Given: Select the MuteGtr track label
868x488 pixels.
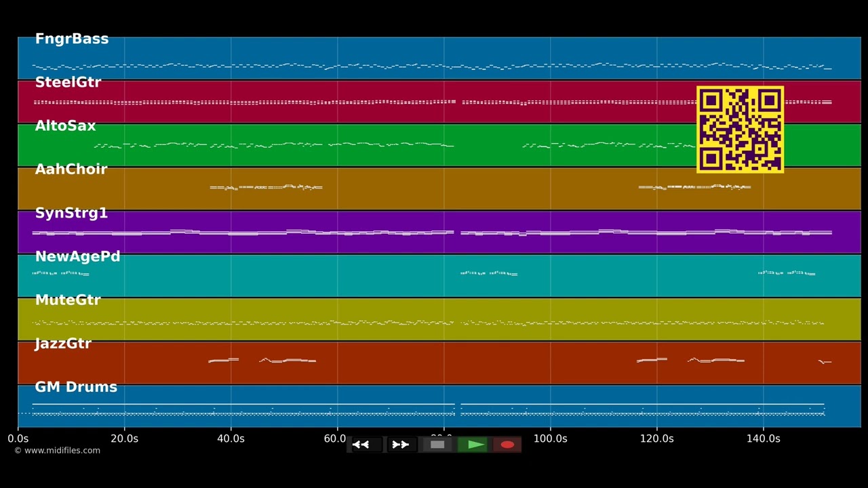Looking at the screenshot, I should pyautogui.click(x=68, y=300).
